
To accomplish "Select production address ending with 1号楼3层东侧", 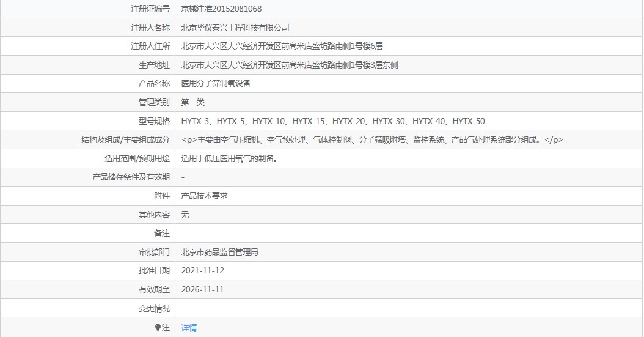I will click(290, 65).
